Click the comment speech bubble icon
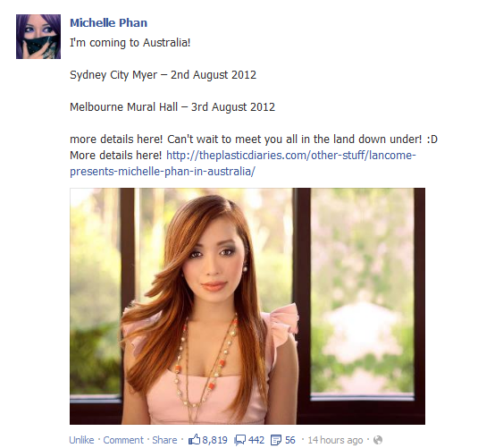 point(239,440)
